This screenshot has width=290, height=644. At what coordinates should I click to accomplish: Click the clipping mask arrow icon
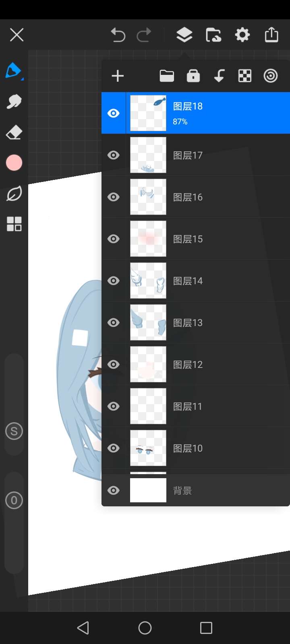(219, 76)
